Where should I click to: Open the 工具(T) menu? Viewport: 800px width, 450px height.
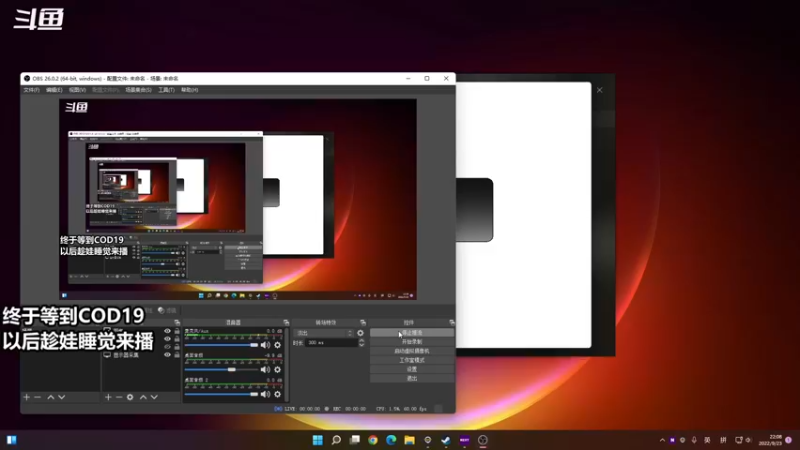166,90
